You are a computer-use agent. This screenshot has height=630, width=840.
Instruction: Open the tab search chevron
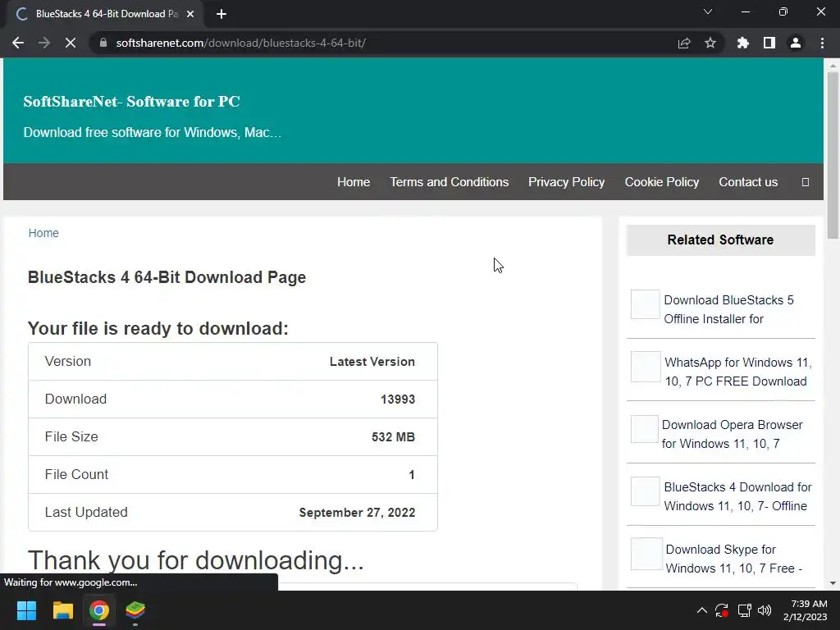[708, 11]
